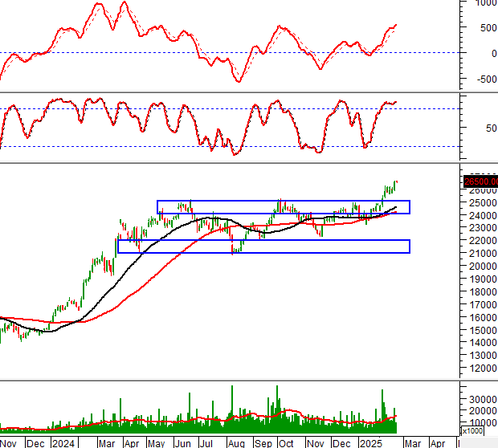Click the 26500.00 current price tag

(480, 182)
